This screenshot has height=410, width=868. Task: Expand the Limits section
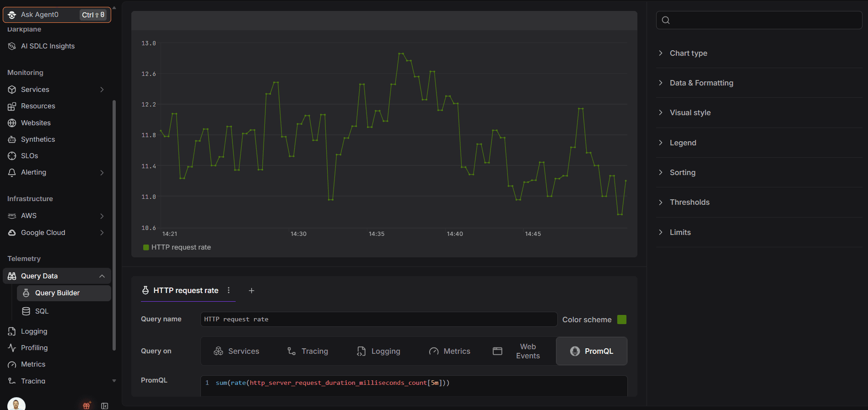click(759, 233)
